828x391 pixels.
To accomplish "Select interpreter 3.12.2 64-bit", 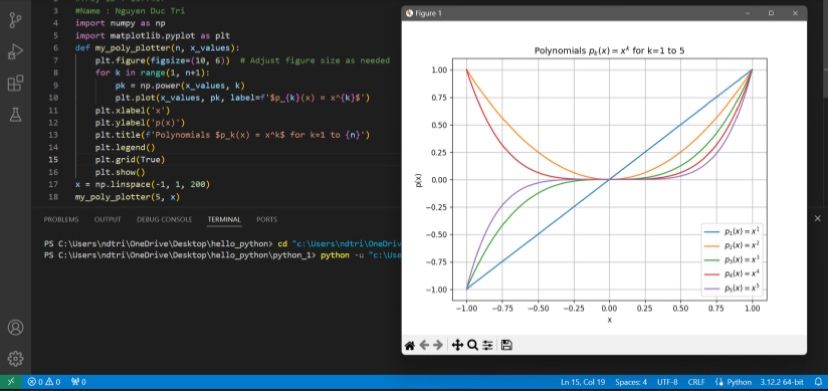I will [x=783, y=381].
